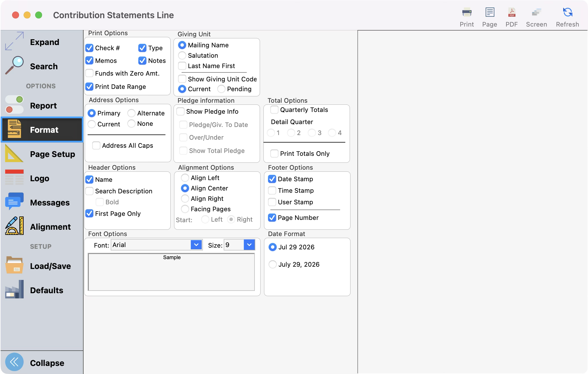Click inside the Font name field
This screenshot has height=374, width=588.
click(151, 245)
